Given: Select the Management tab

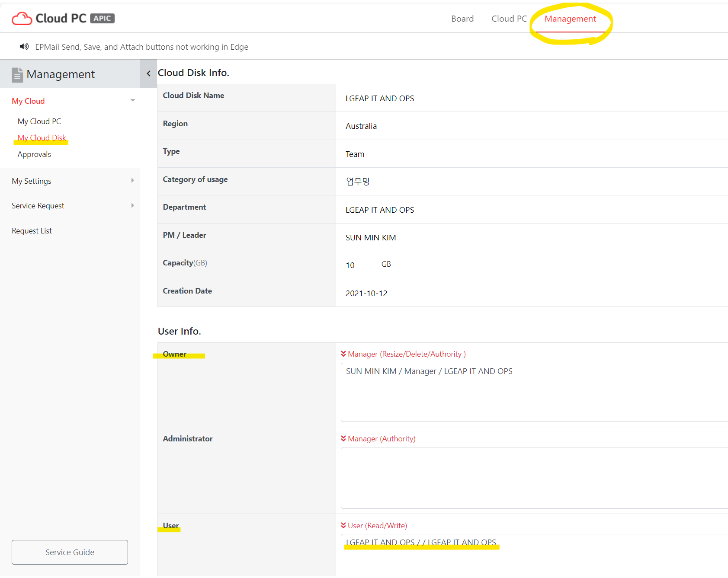Looking at the screenshot, I should point(570,19).
